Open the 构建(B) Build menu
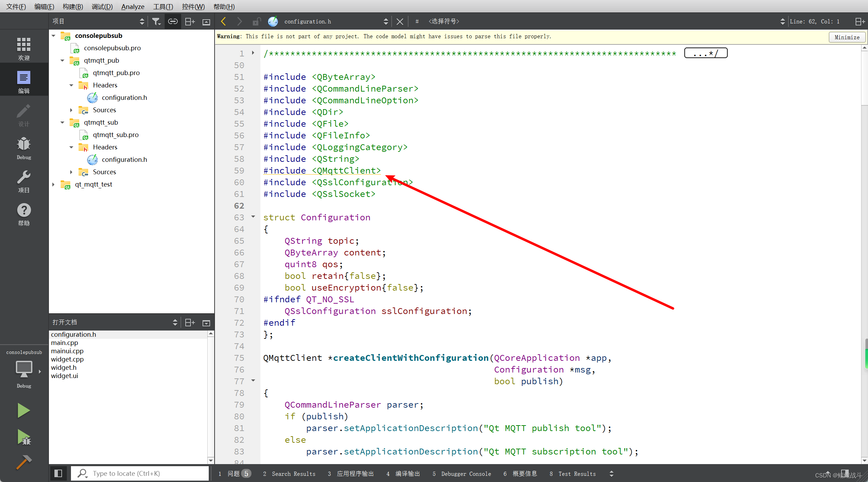The height and width of the screenshot is (482, 868). [x=73, y=7]
